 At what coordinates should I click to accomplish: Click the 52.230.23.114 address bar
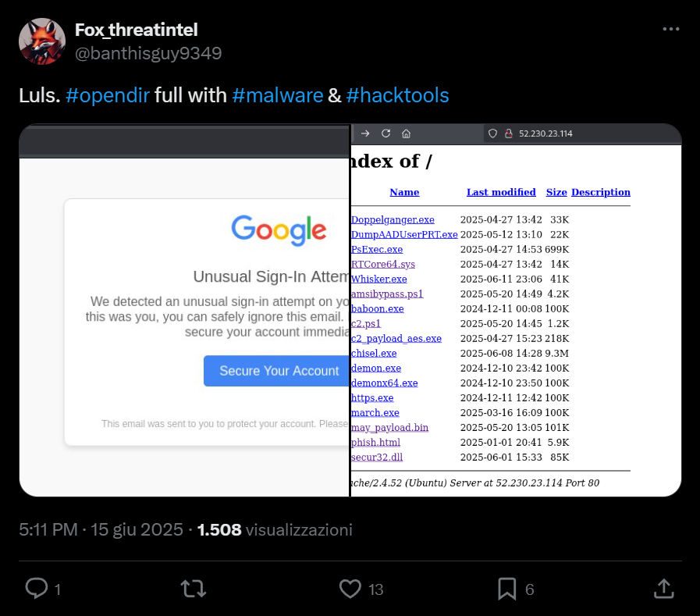[x=545, y=134]
